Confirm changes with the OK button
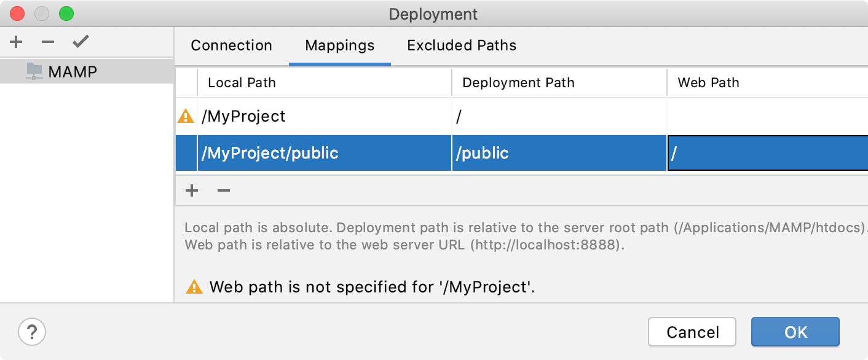 (x=795, y=332)
